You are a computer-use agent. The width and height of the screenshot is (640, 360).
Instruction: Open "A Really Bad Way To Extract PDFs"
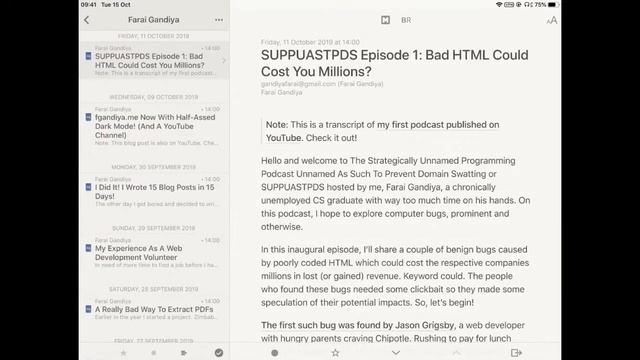pos(155,309)
